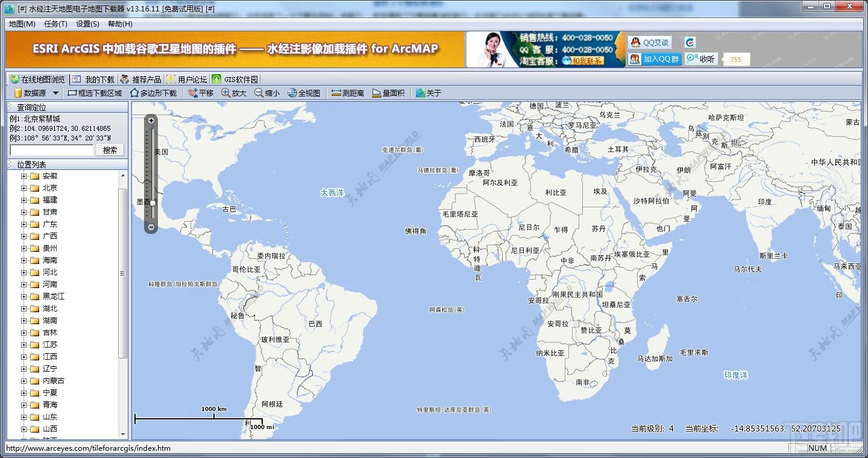Expand the 安徽 tree node
Image resolution: width=868 pixels, height=458 pixels.
(x=24, y=176)
